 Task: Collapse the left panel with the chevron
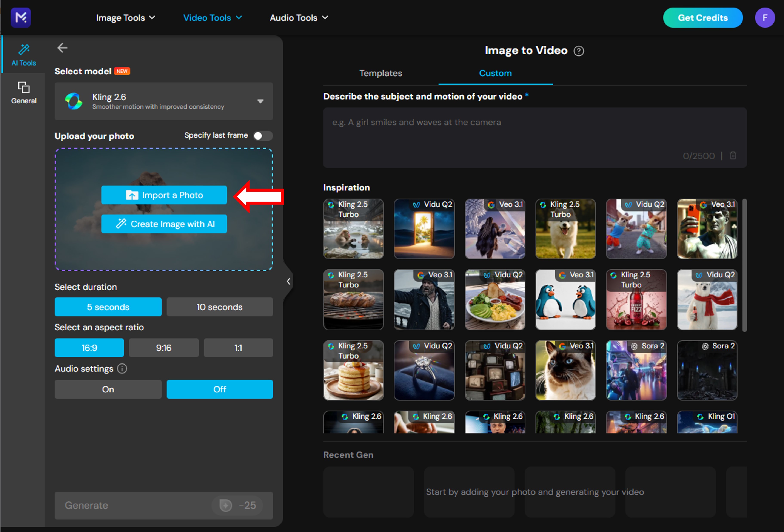288,281
